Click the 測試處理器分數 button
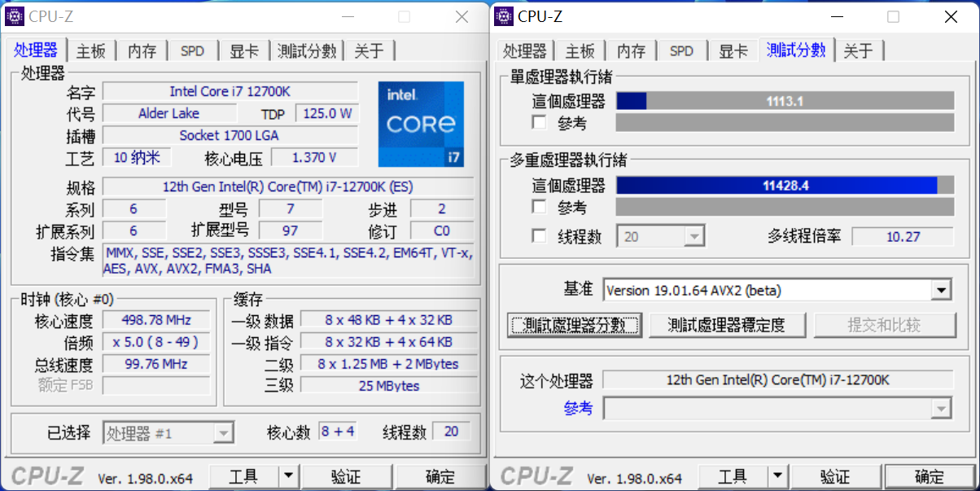 pos(574,324)
